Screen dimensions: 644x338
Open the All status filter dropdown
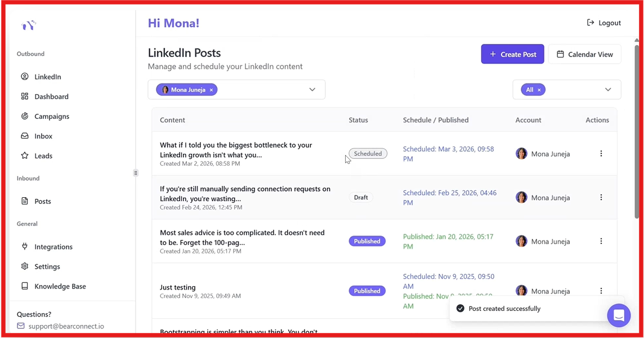608,89
